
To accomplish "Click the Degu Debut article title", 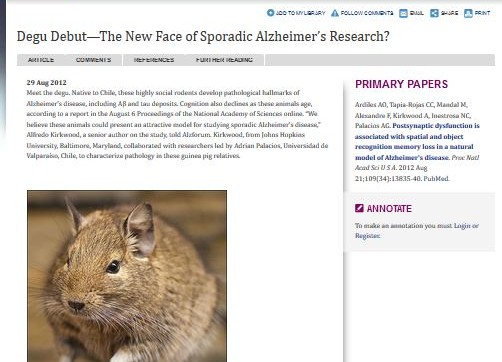I will tap(203, 36).
